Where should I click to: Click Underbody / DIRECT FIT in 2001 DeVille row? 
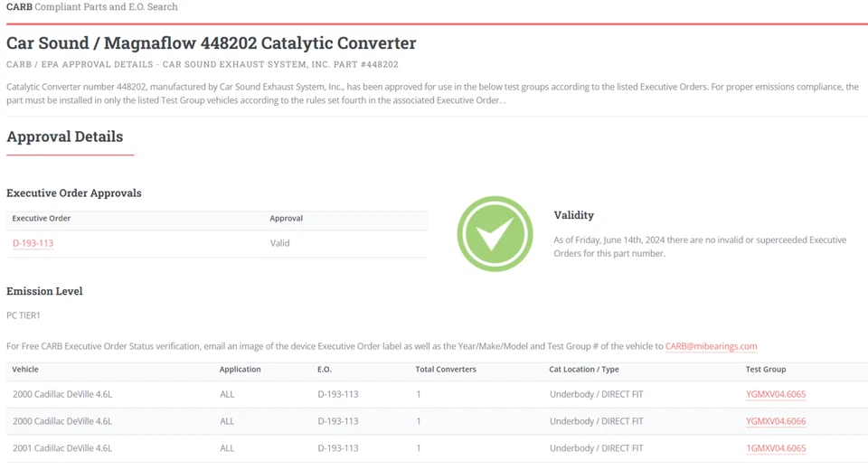coord(596,448)
